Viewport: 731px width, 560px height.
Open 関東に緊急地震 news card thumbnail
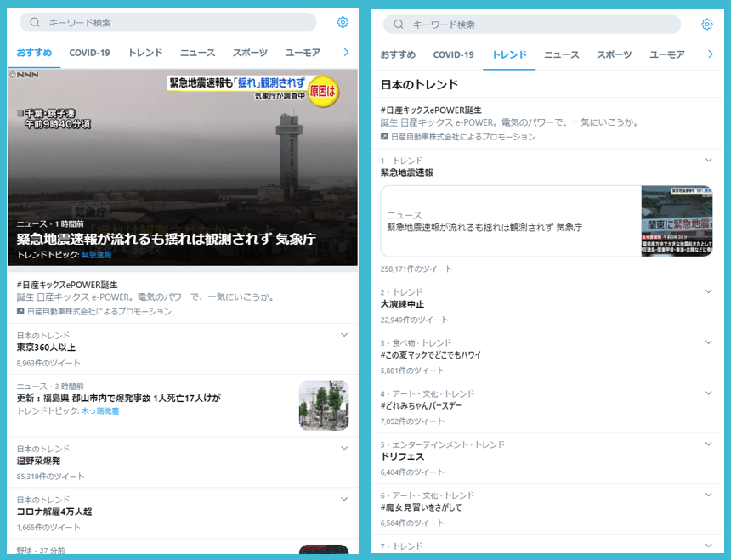[677, 221]
